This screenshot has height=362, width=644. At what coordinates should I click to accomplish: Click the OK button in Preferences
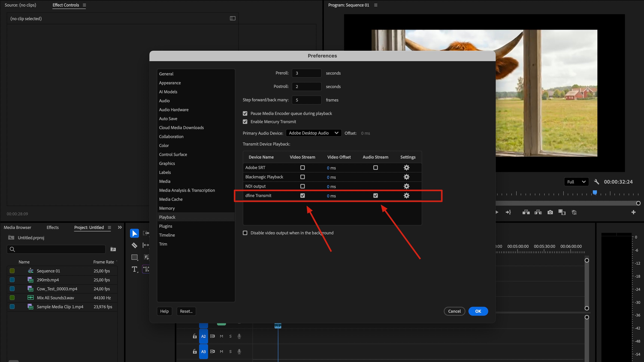[x=478, y=311]
